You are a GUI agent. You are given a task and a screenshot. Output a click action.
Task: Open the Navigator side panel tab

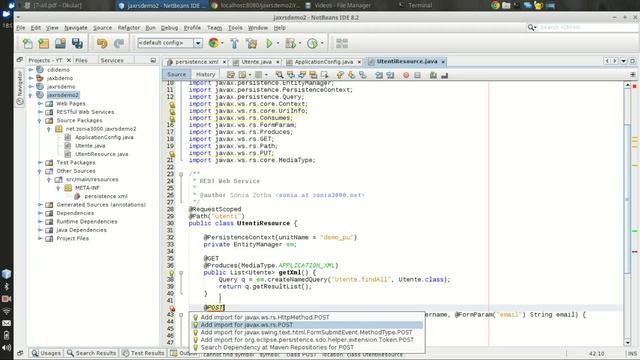coord(20,88)
